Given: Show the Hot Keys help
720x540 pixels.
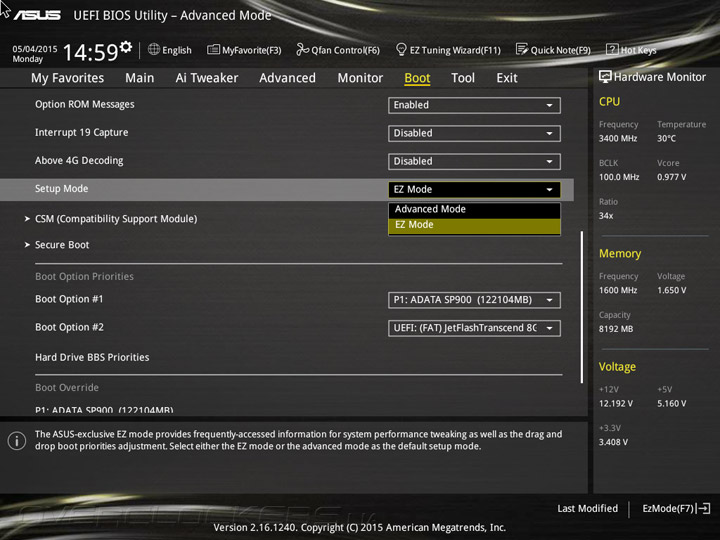Looking at the screenshot, I should pyautogui.click(x=631, y=50).
